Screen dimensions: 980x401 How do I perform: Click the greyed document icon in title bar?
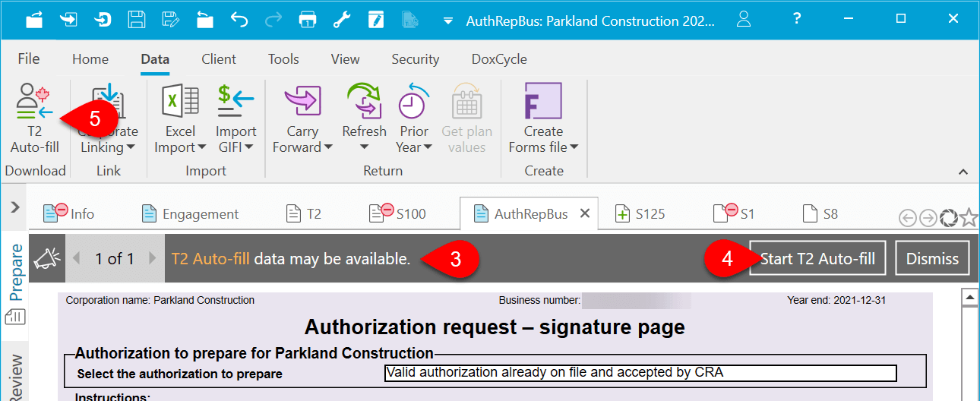point(411,20)
